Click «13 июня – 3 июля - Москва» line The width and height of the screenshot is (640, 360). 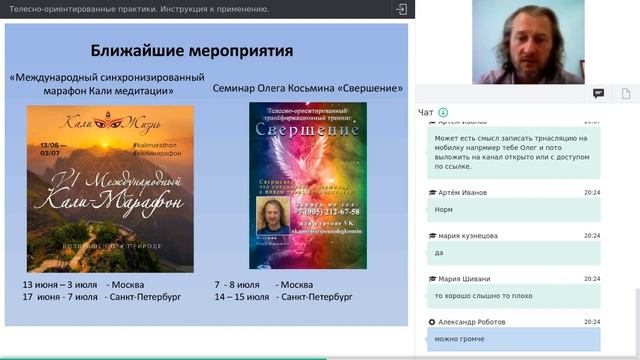click(x=83, y=284)
